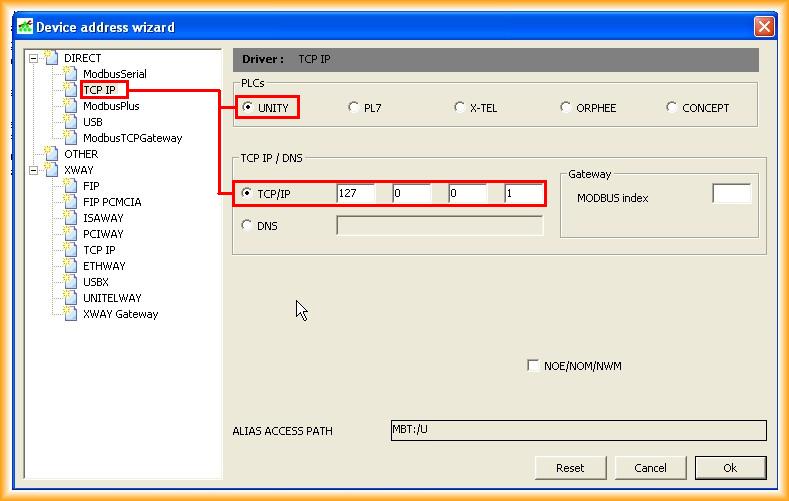
Task: Collapse the XWAY tree branch
Action: click(34, 170)
